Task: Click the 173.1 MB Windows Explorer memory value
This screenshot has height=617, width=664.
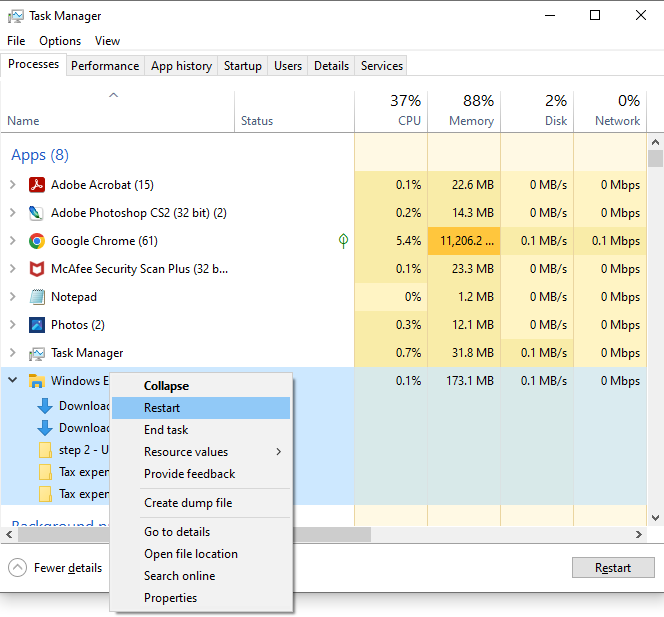Action: pos(470,381)
